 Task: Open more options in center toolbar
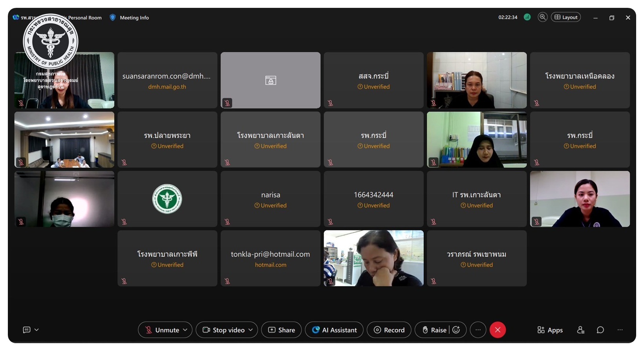(x=478, y=330)
